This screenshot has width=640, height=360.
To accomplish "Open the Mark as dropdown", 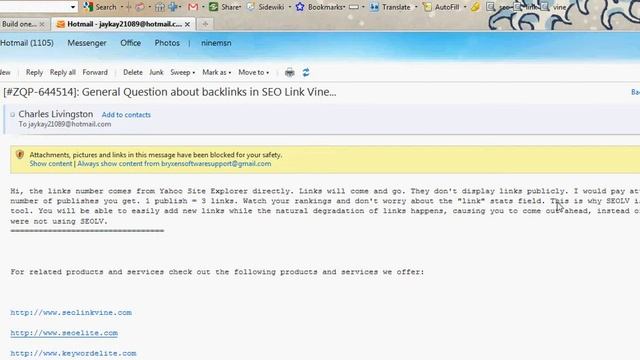I will pyautogui.click(x=217, y=72).
